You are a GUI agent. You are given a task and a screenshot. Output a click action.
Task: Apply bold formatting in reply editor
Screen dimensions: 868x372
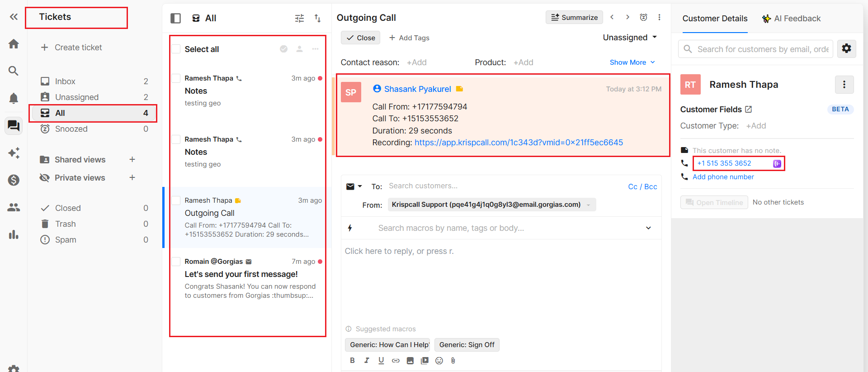click(x=352, y=360)
